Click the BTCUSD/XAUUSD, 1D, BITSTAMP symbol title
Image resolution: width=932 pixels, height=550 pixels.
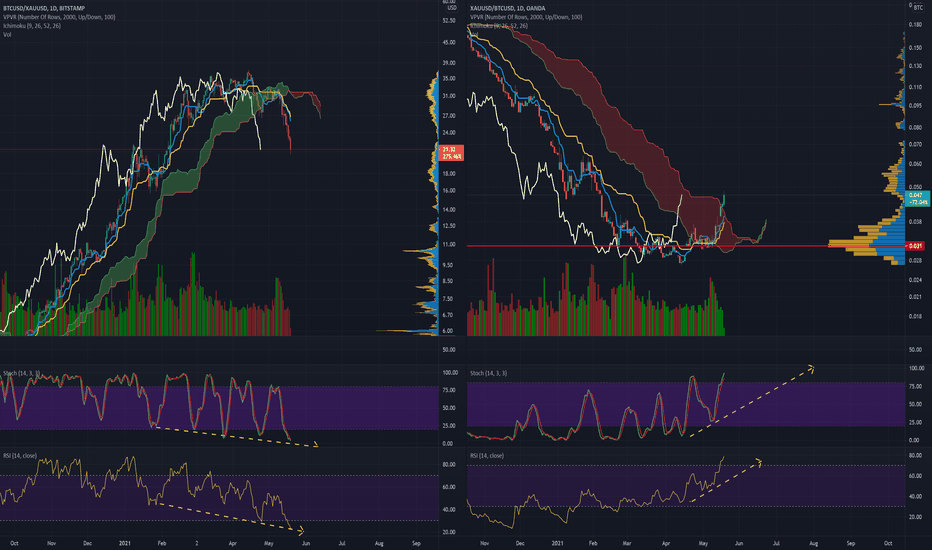coord(44,8)
